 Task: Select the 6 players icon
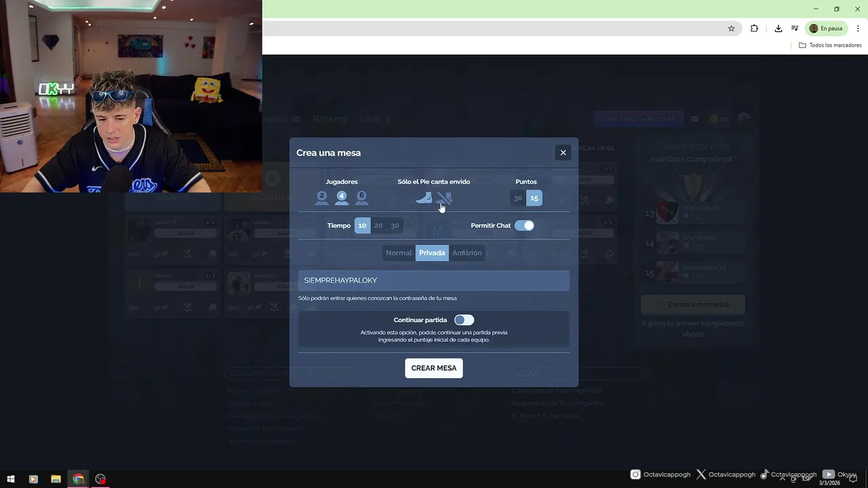tap(361, 198)
